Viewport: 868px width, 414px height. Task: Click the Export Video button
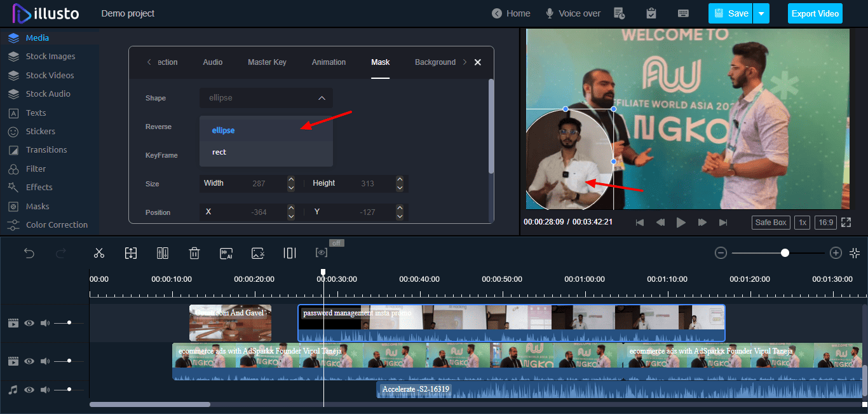pyautogui.click(x=815, y=13)
